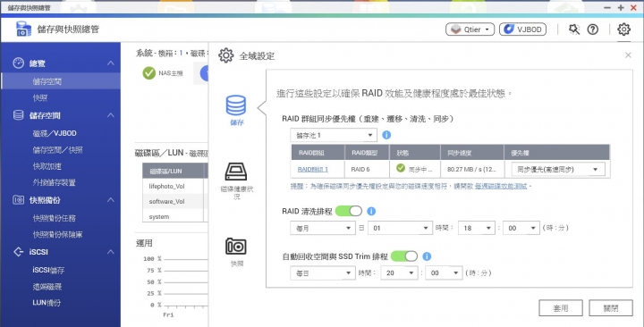This screenshot has height=327, width=644.
Task: Open the Trim minute 00 dropdown
Action: click(x=444, y=272)
